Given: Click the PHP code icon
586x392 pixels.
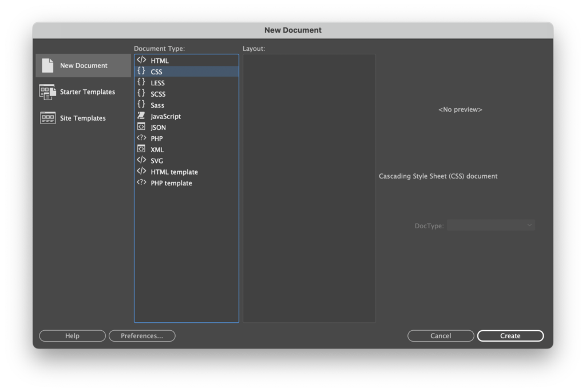Looking at the screenshot, I should coord(141,138).
